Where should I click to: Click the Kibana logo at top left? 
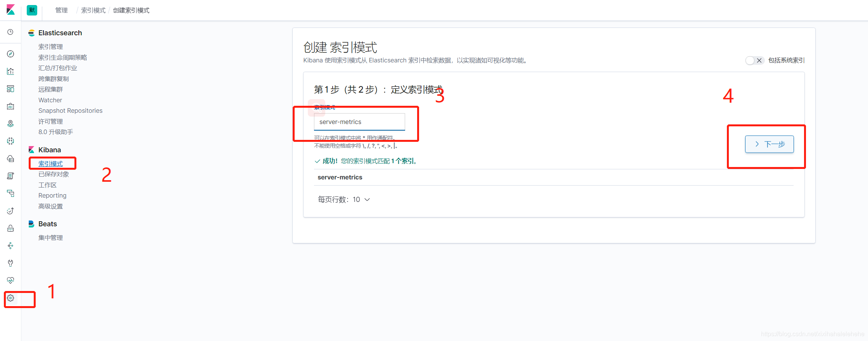[10, 10]
